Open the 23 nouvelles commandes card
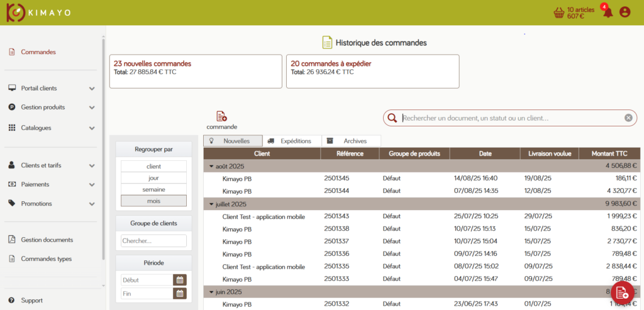The image size is (644, 310). (196, 71)
